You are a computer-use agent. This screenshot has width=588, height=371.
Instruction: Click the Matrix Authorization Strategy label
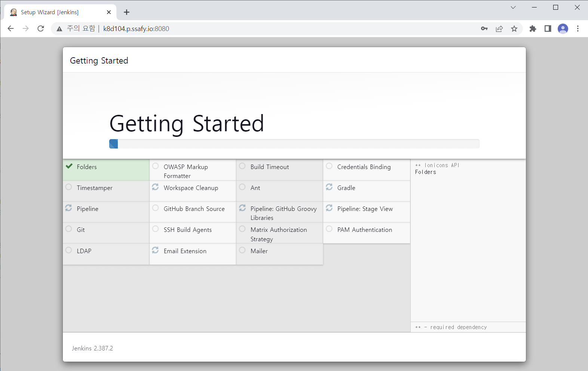click(x=279, y=234)
